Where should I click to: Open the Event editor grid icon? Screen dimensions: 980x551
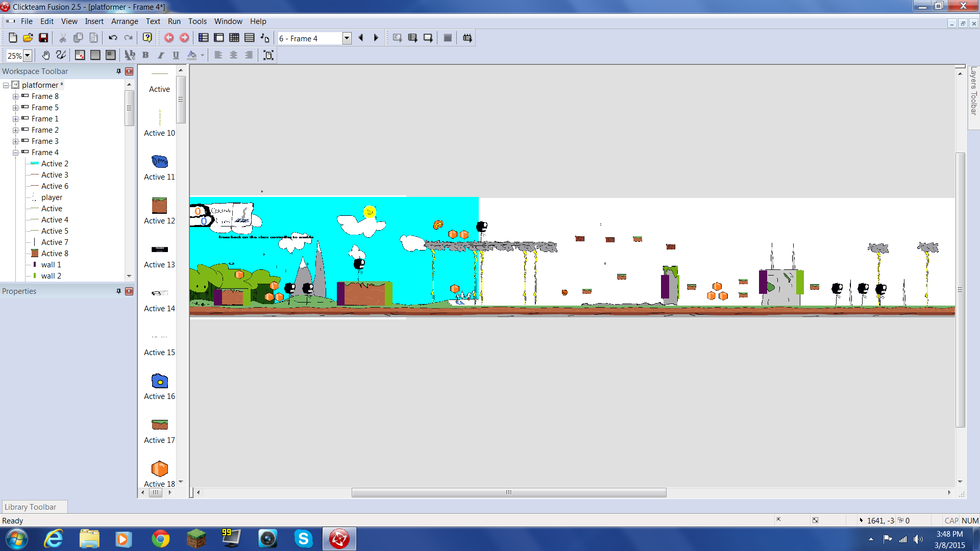[x=234, y=38]
